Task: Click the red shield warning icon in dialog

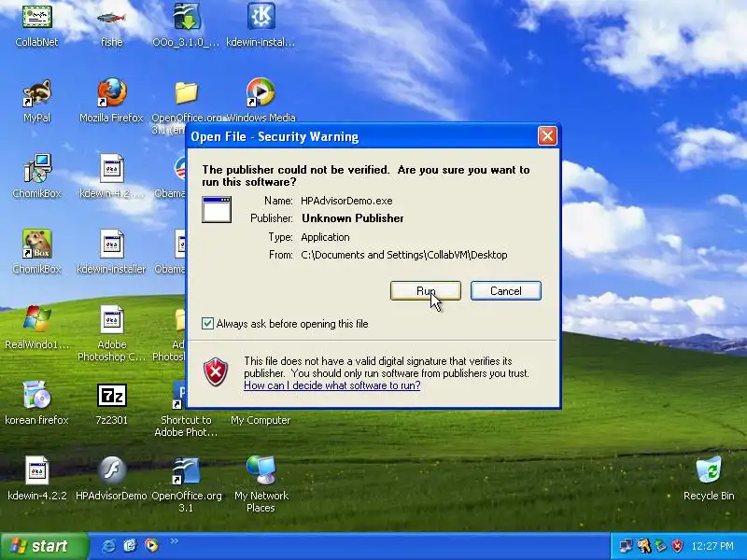Action: (x=216, y=371)
